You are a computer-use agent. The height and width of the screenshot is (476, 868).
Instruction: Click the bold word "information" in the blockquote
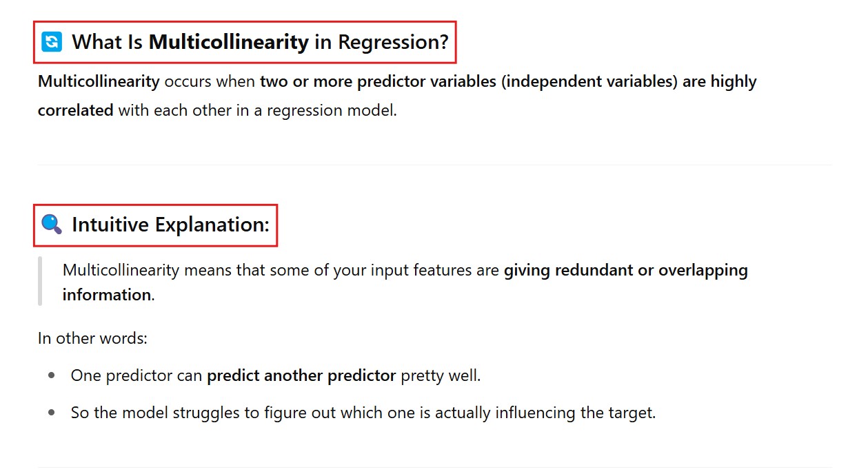[x=106, y=295]
